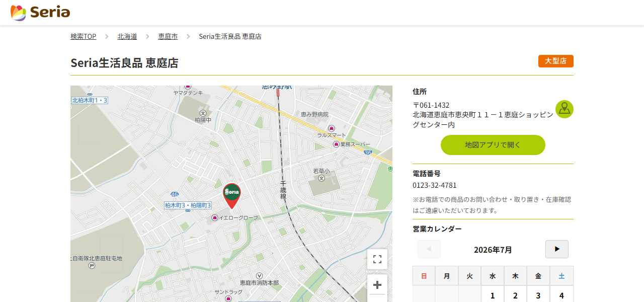This screenshot has width=644, height=302.
Task: Select July 1 in the calendar
Action: tap(493, 295)
